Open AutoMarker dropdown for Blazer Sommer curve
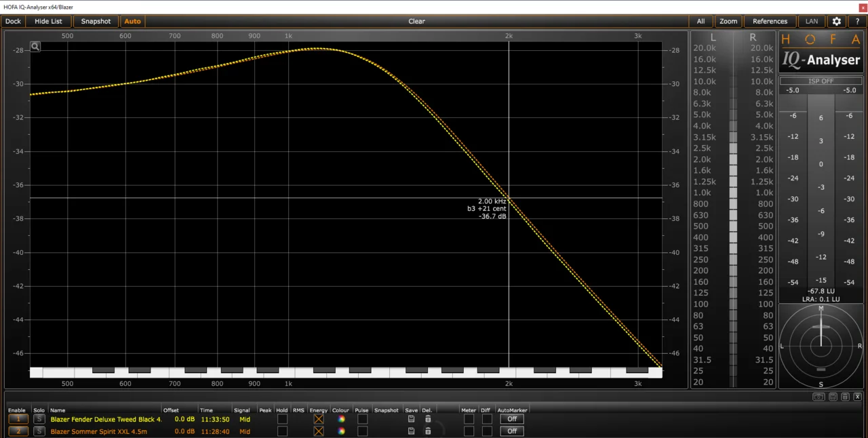This screenshot has width=868, height=438. (512, 431)
